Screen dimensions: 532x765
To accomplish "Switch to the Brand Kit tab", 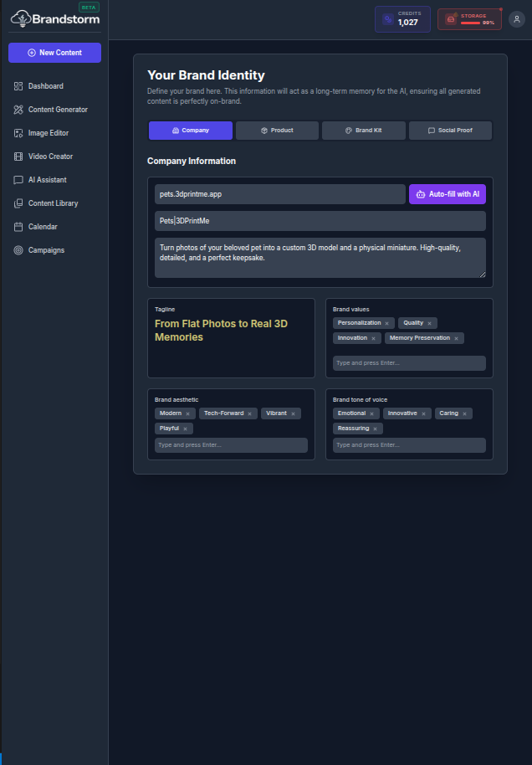I will [x=363, y=131].
